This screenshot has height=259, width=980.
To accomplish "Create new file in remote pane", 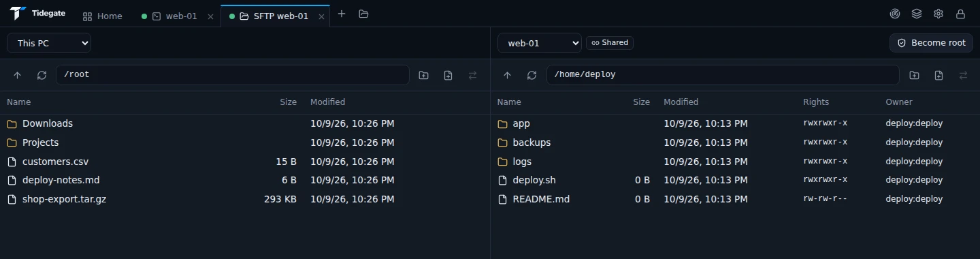I will click(x=938, y=75).
